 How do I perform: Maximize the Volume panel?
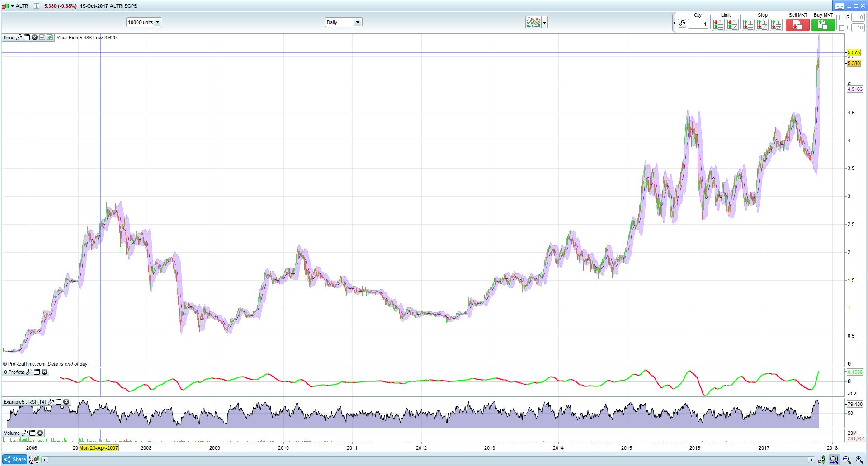point(33,433)
